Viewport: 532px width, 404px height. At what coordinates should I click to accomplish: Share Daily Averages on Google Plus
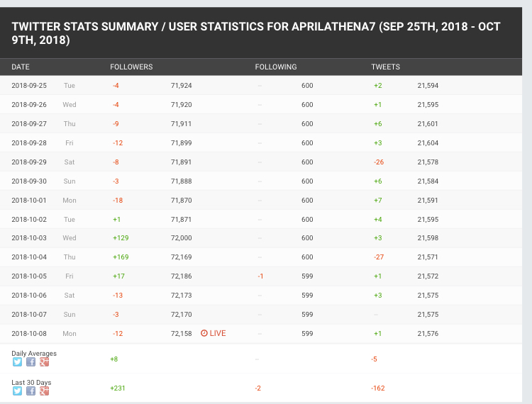tap(44, 362)
